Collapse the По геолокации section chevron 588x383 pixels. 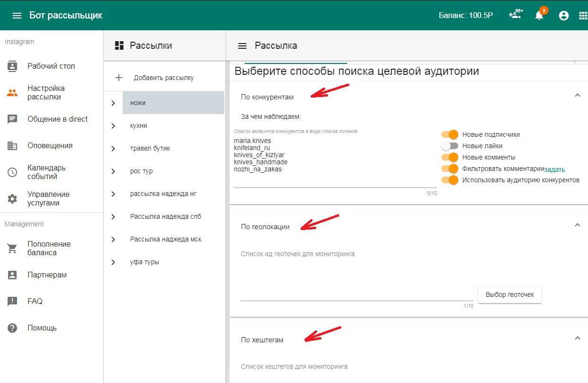point(577,225)
